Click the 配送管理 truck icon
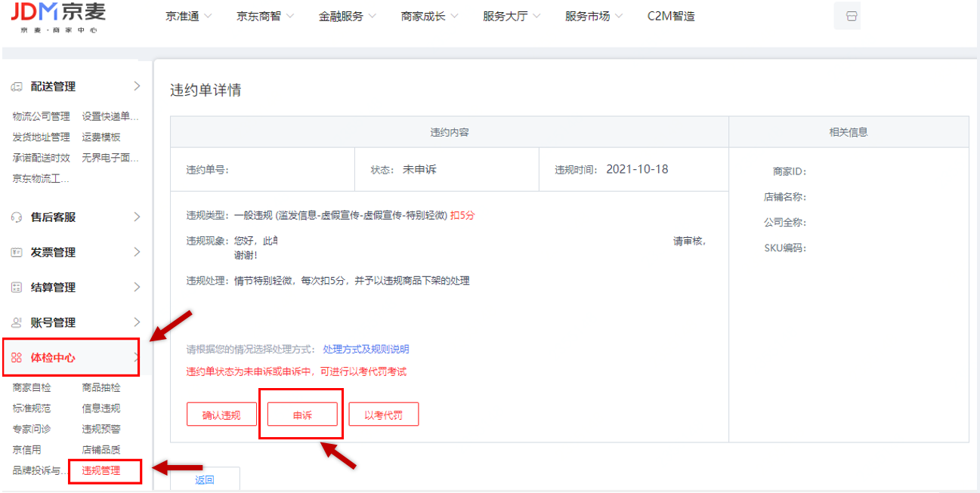The height and width of the screenshot is (493, 980). pyautogui.click(x=17, y=87)
